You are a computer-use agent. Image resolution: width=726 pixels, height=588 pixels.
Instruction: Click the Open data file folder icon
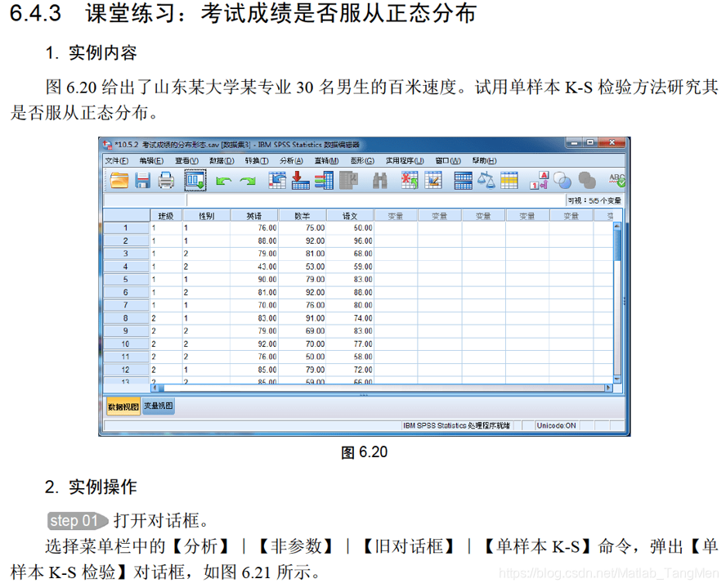(119, 180)
